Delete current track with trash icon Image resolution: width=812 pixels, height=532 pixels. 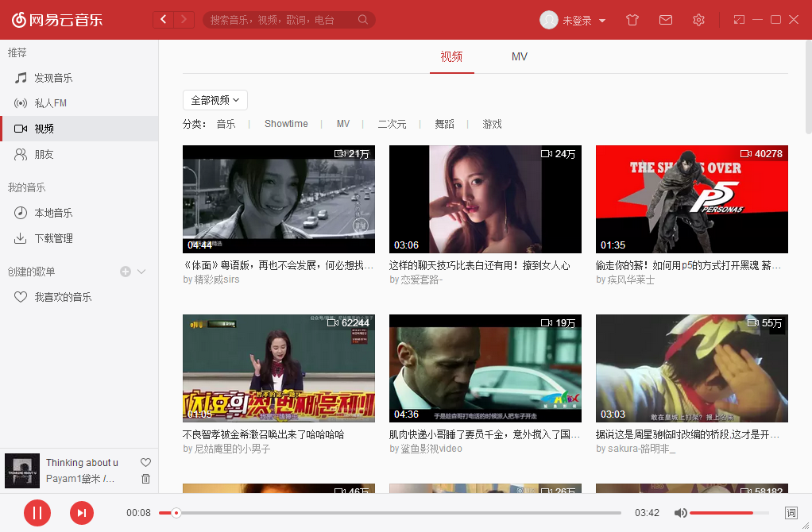coord(145,479)
